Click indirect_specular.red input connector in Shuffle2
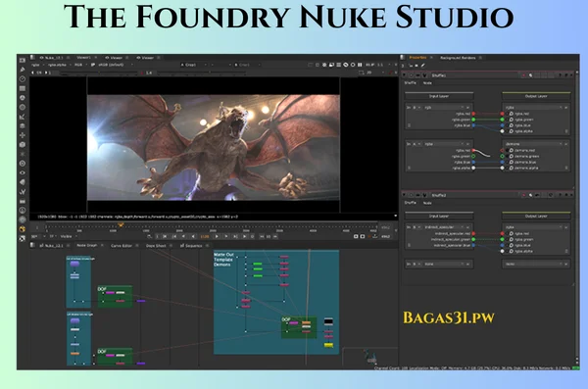 click(473, 234)
